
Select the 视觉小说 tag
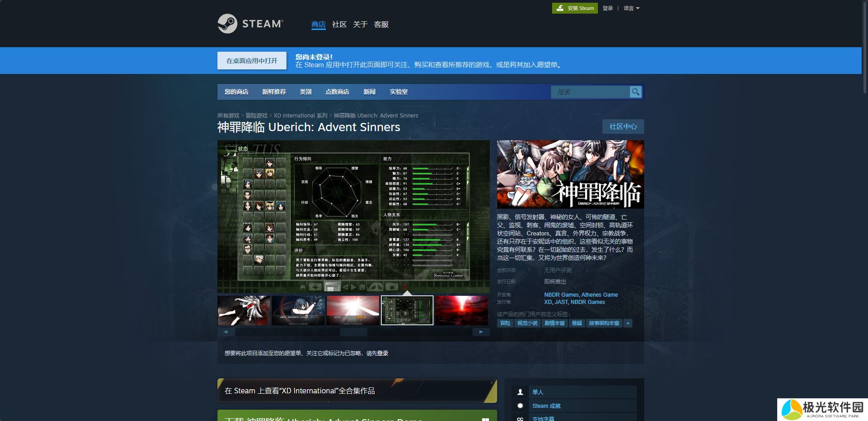click(527, 323)
